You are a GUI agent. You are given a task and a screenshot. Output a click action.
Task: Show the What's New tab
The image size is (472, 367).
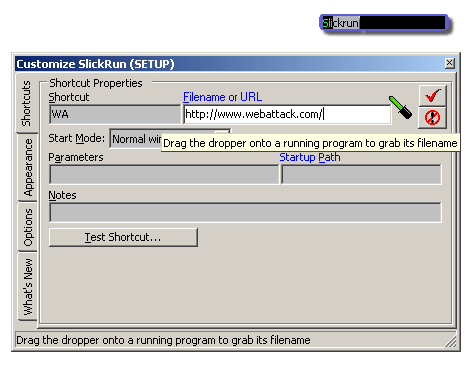28,287
